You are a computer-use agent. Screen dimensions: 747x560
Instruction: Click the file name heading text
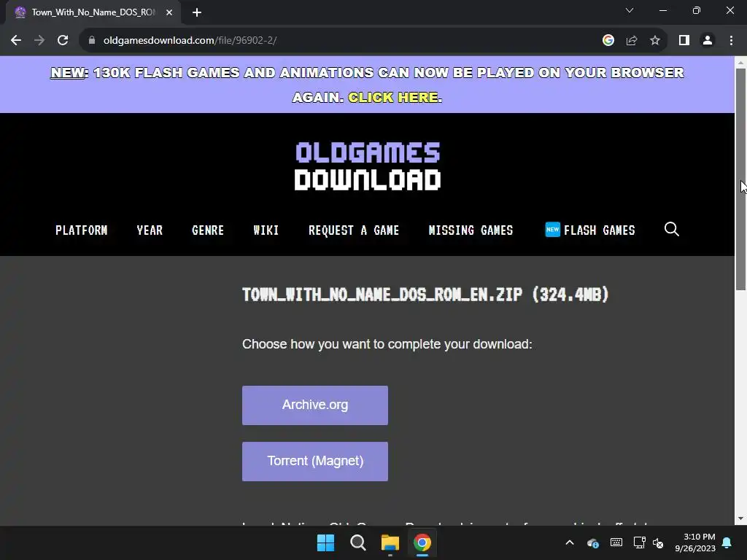pos(425,295)
